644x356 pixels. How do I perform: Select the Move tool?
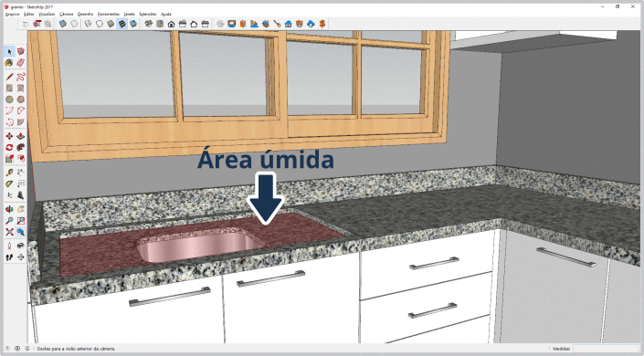pyautogui.click(x=9, y=136)
